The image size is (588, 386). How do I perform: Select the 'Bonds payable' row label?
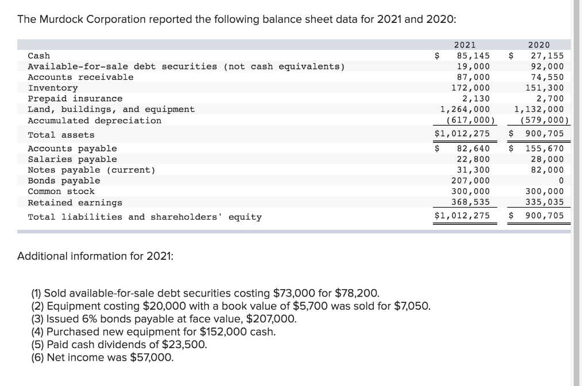point(64,181)
